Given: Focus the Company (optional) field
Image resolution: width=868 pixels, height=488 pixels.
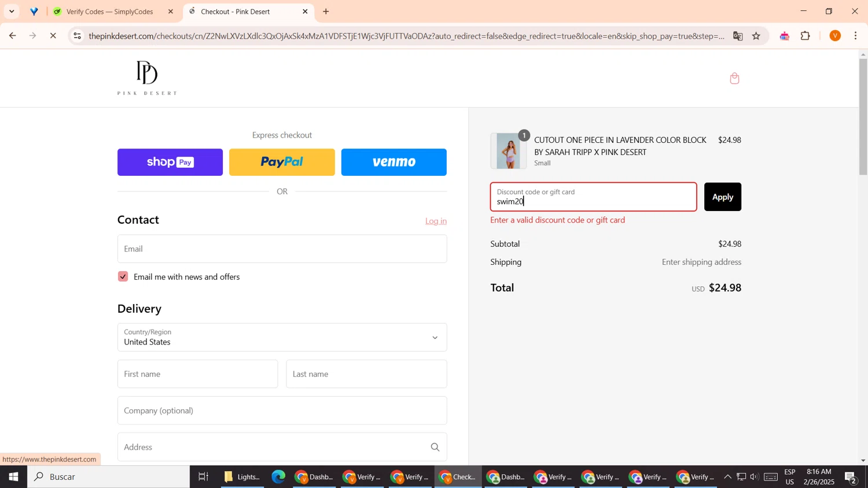Looking at the screenshot, I should coord(282,411).
